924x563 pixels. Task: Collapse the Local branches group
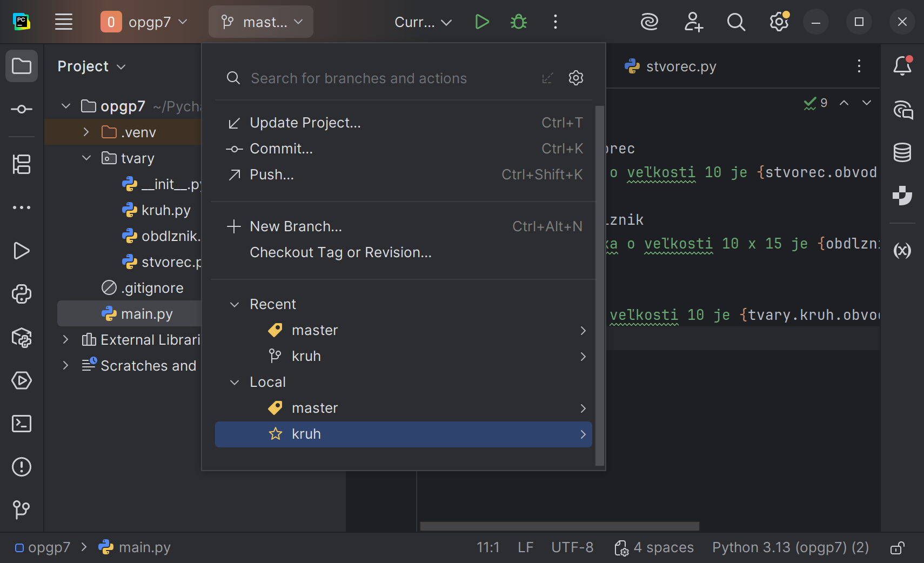point(235,383)
